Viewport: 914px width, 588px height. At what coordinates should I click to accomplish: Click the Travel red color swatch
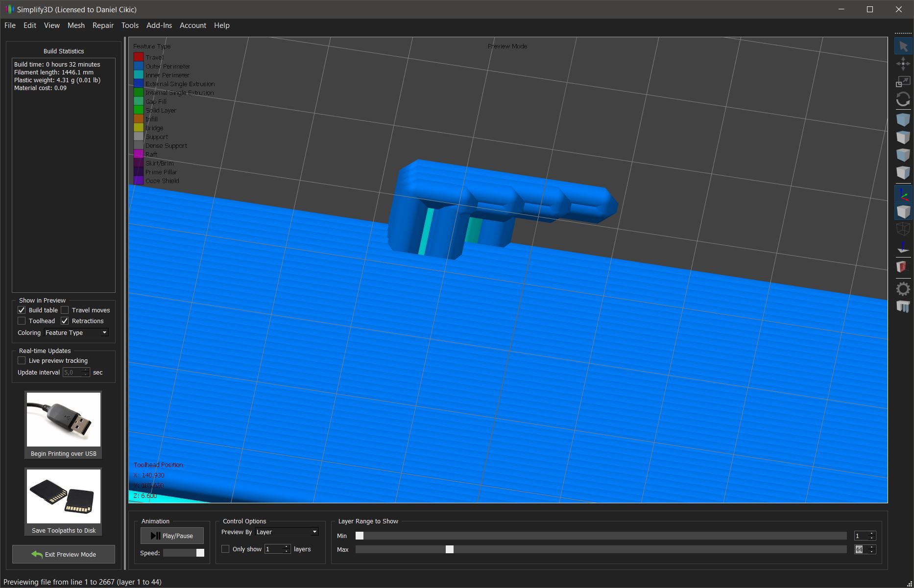[x=139, y=57]
